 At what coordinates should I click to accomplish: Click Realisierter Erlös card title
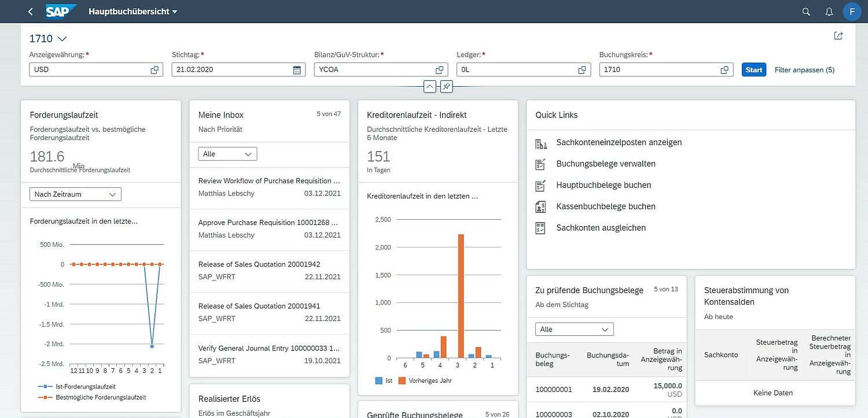pos(229,399)
